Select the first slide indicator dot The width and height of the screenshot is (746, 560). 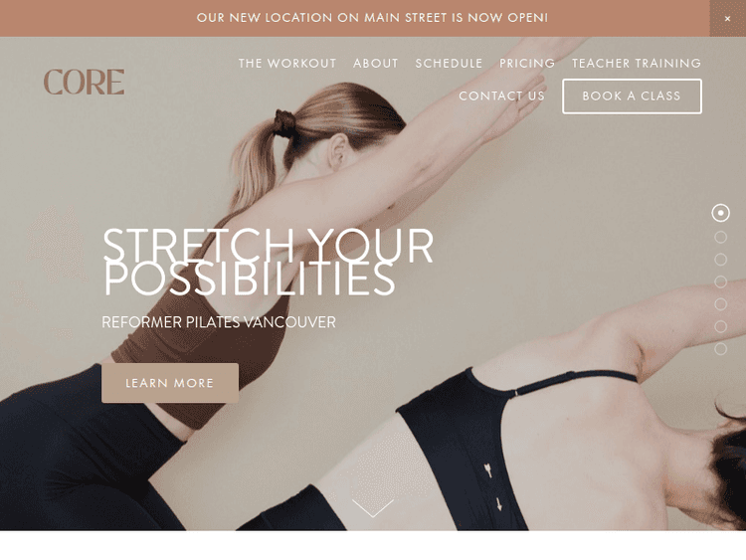tap(720, 213)
